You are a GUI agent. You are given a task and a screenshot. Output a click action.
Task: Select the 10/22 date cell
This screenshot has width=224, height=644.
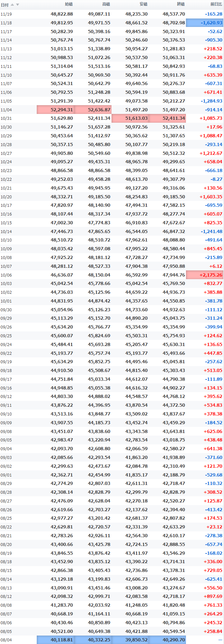6,179
